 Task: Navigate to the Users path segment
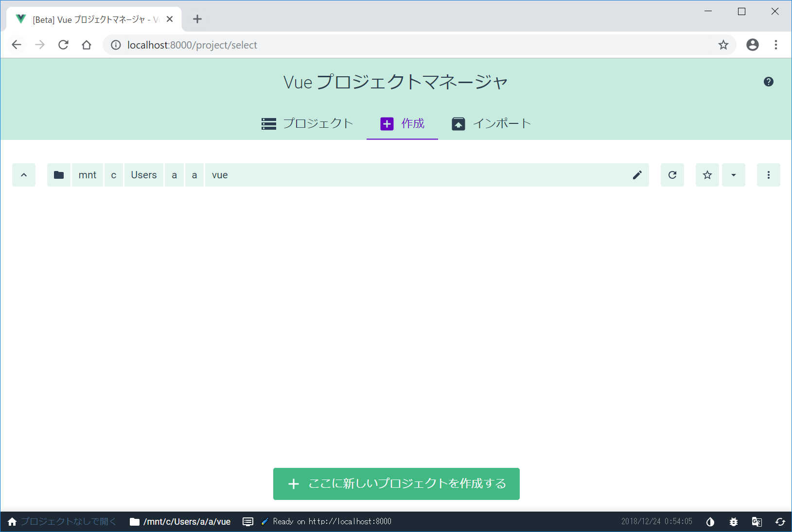(144, 175)
